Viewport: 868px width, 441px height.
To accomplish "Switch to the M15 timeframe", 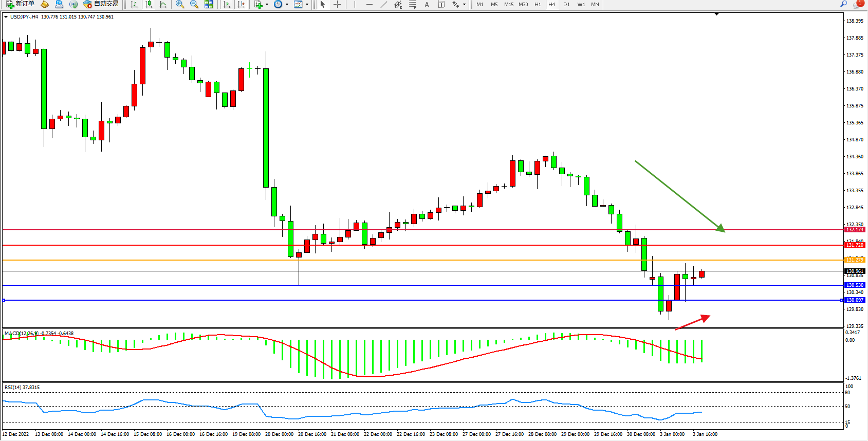I will pos(508,4).
